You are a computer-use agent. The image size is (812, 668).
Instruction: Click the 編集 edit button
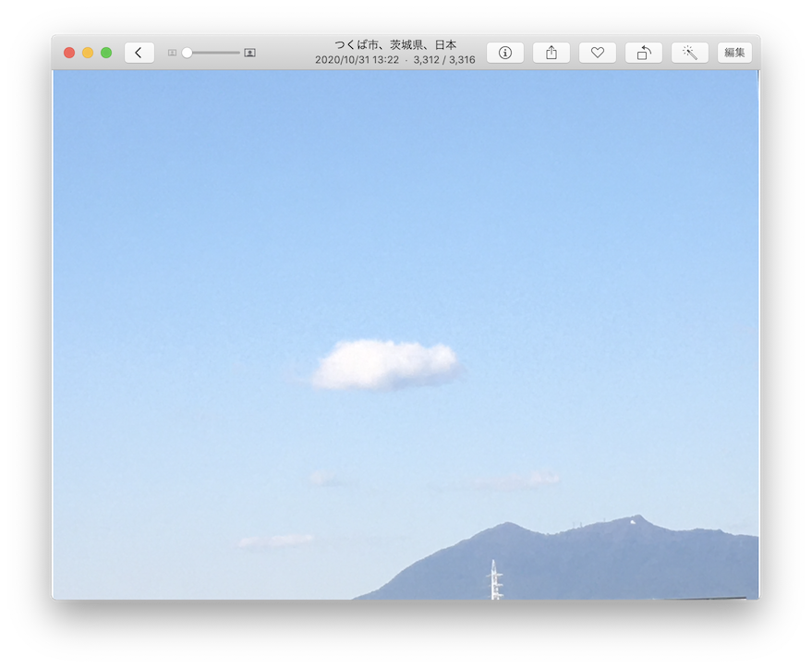tap(734, 53)
